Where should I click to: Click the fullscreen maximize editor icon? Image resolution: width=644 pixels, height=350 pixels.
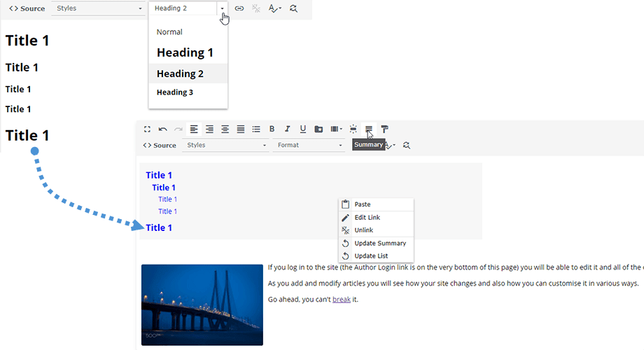(x=147, y=129)
